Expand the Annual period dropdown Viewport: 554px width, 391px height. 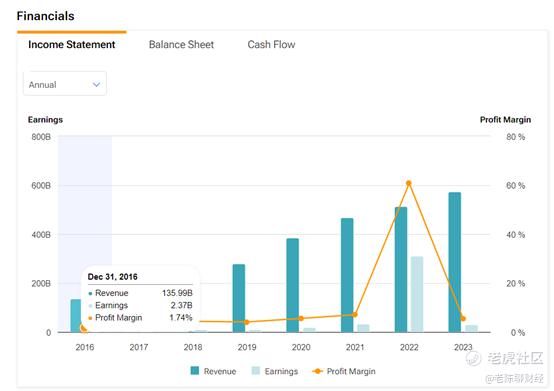coord(65,84)
